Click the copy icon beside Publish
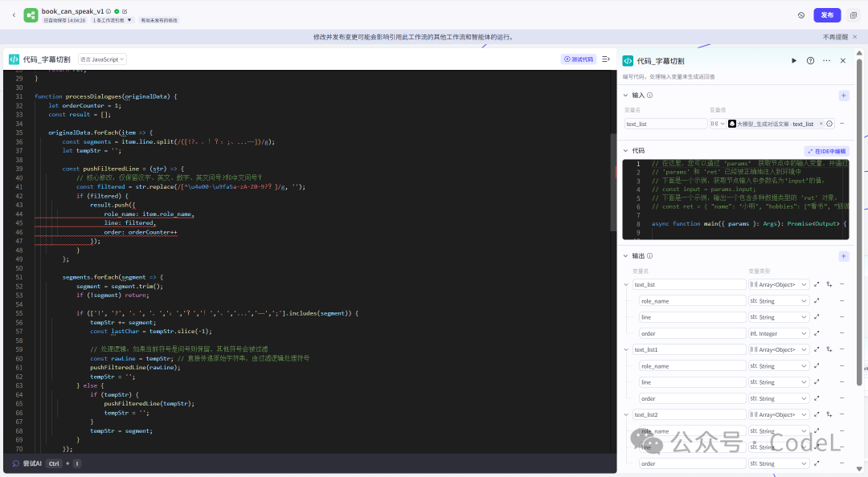 click(853, 15)
